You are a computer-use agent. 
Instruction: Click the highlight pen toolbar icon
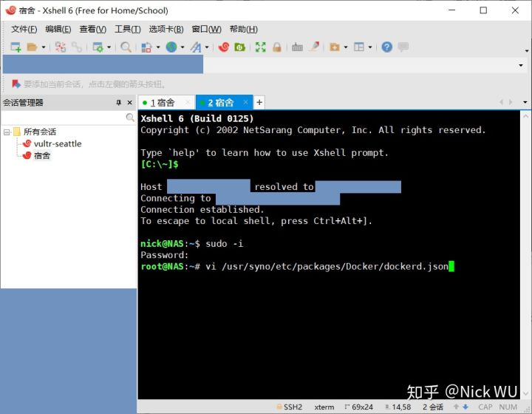click(314, 47)
